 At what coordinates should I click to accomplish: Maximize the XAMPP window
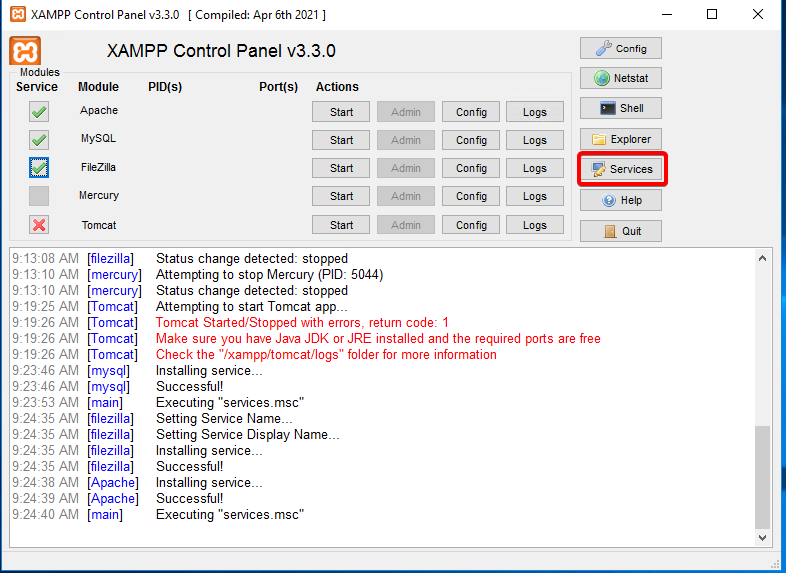[712, 14]
